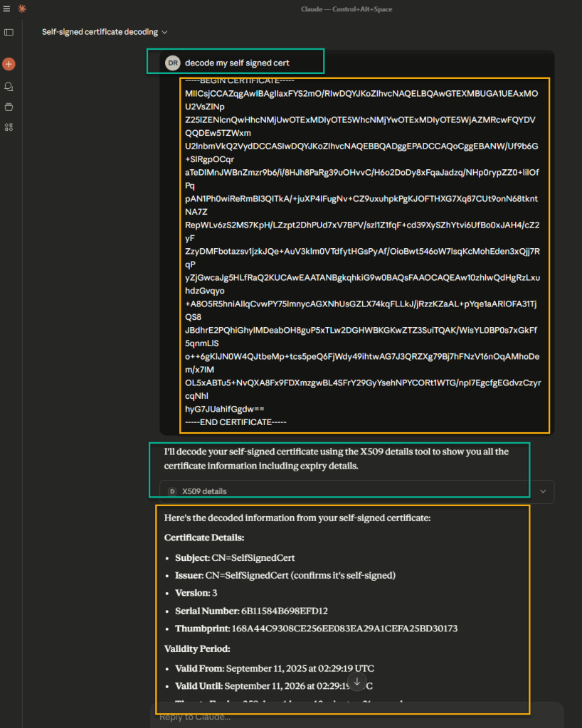
Task: Start a new chat with orange plus
Action: (x=9, y=64)
